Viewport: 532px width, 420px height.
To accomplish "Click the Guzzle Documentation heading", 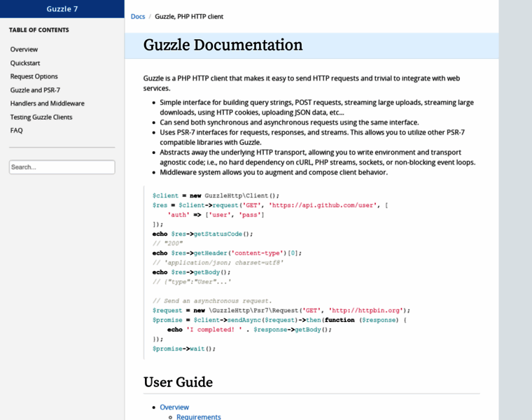I will pos(223,45).
